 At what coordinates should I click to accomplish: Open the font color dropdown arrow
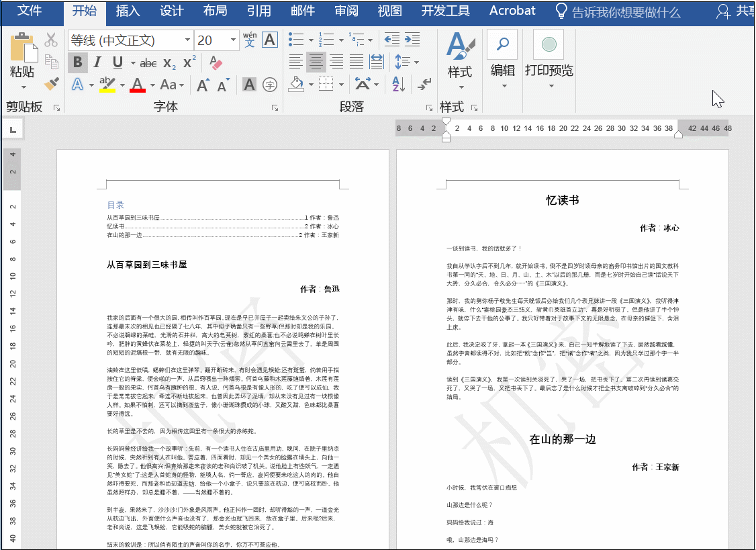point(151,84)
